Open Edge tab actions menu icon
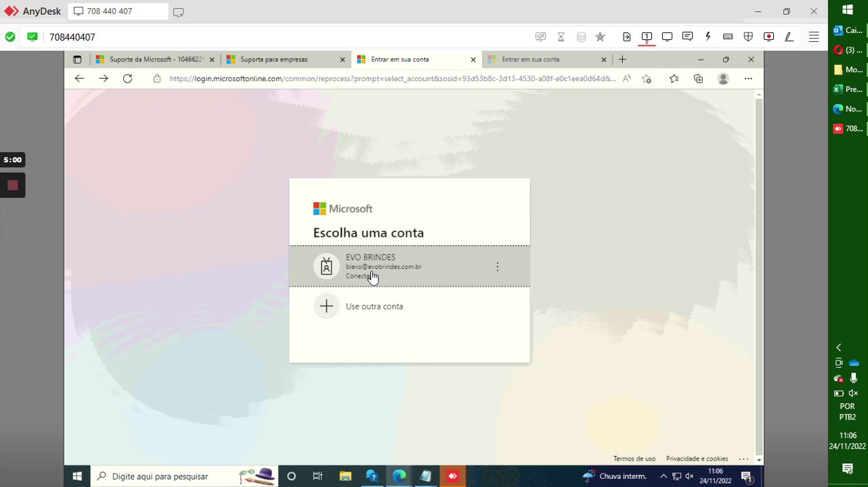The width and height of the screenshot is (868, 487). tap(77, 60)
